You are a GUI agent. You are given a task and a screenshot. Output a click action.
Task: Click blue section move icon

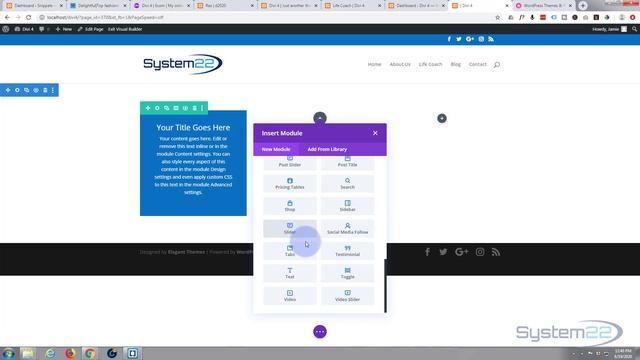[8, 90]
